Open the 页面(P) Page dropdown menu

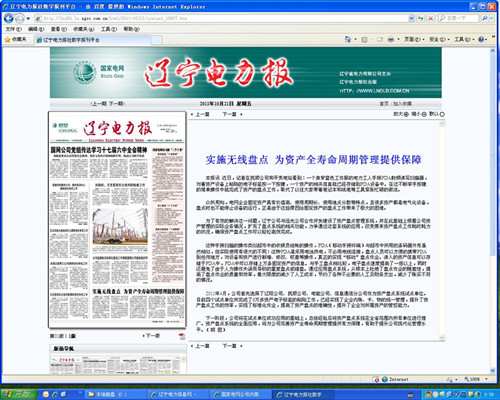pyautogui.click(x=414, y=39)
